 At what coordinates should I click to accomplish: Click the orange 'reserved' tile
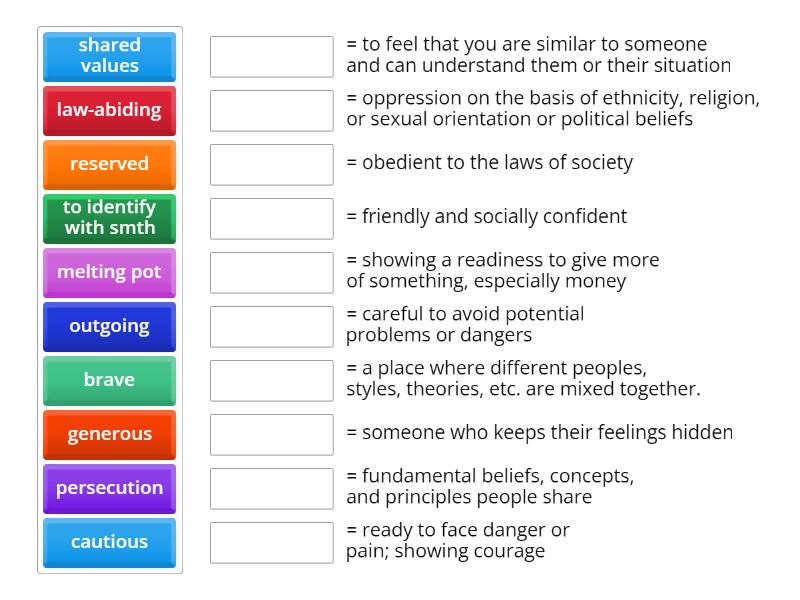click(x=109, y=164)
